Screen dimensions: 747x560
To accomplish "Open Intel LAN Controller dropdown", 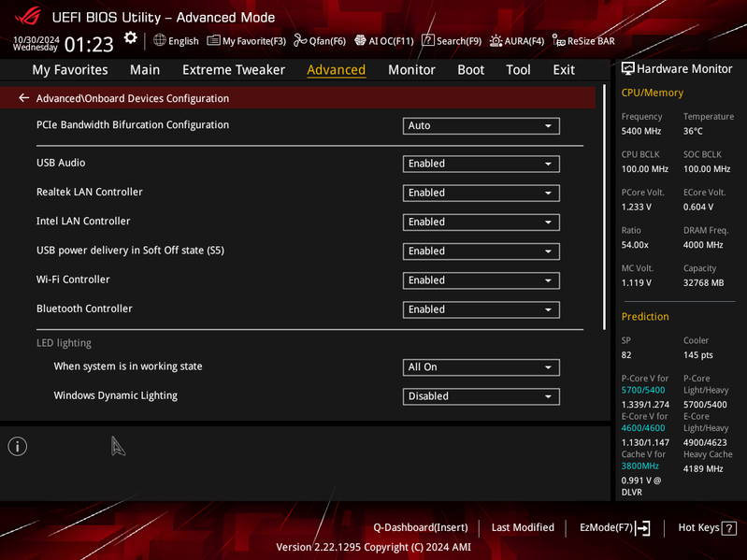I will coord(481,222).
